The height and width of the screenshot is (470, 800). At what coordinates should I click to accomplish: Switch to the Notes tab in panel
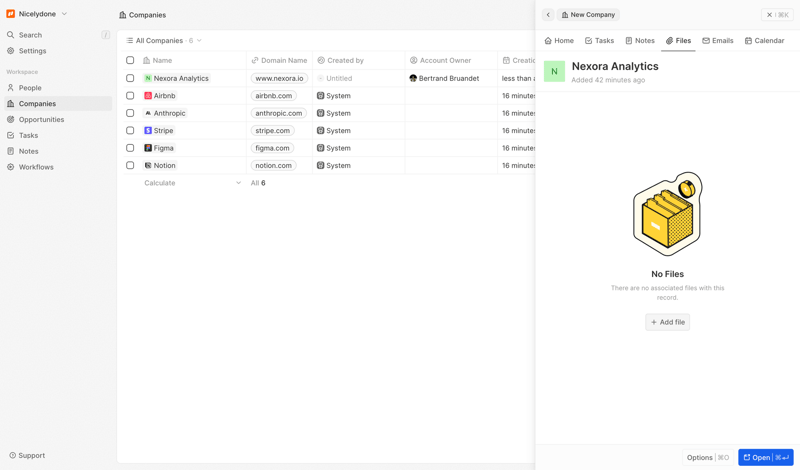(x=640, y=40)
